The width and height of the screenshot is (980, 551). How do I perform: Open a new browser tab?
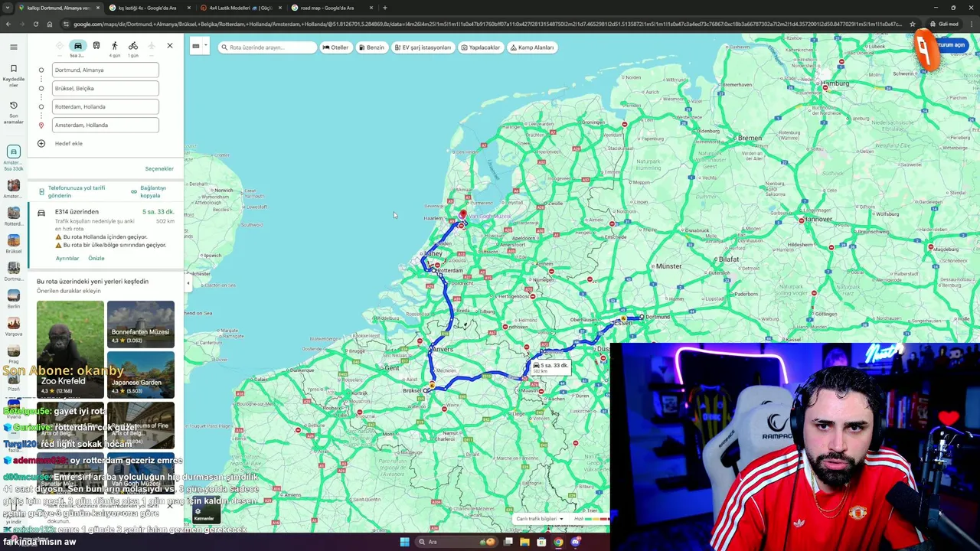click(x=385, y=8)
